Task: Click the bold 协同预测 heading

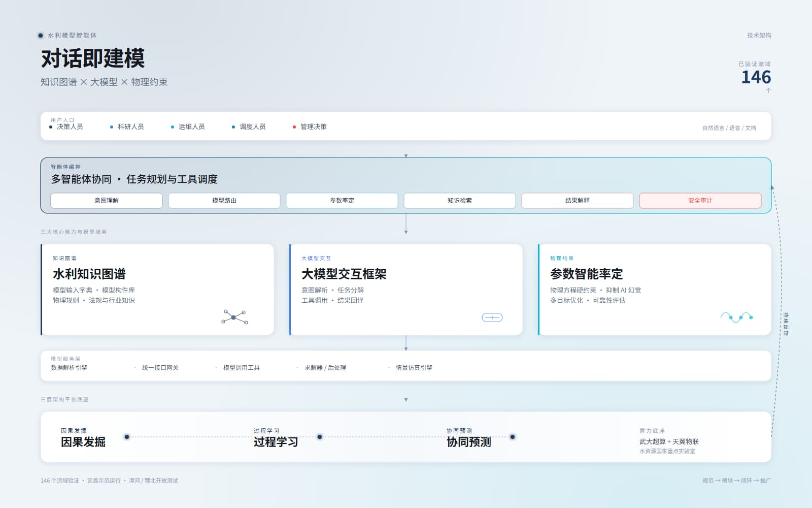Action: pos(469,442)
